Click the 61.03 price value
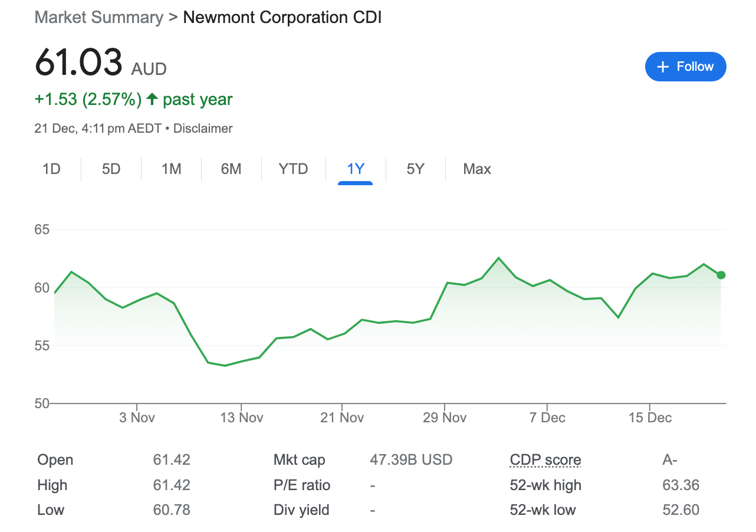Image resolution: width=756 pixels, height=532 pixels. point(79,61)
